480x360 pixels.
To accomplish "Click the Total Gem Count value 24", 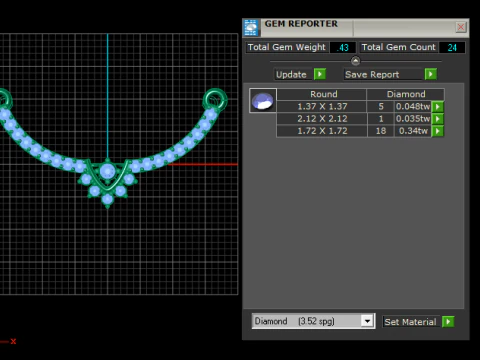I will pos(452,48).
